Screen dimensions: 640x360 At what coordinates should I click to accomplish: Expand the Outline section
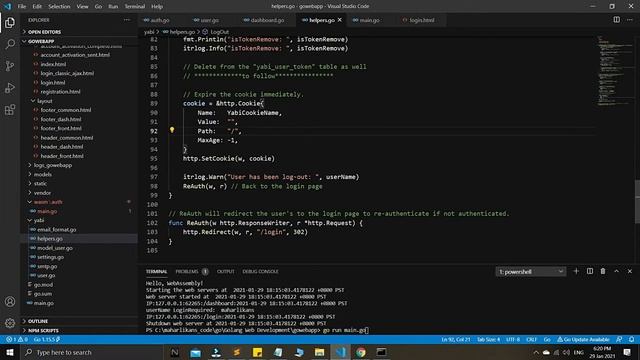[38, 321]
